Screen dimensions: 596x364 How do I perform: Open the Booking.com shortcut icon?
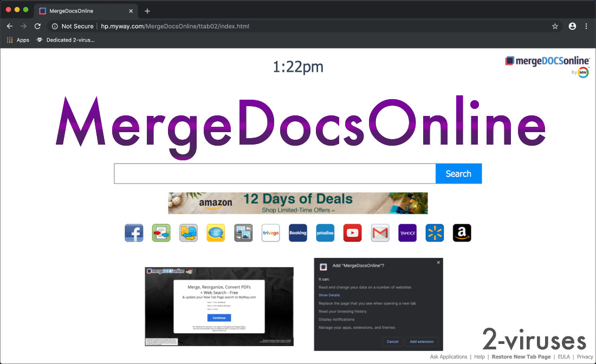[297, 232]
